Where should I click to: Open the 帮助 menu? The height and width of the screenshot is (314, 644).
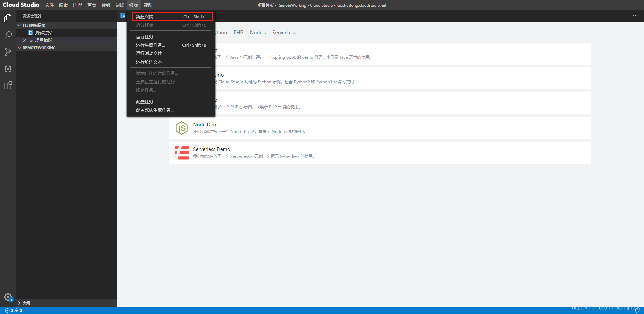[148, 5]
